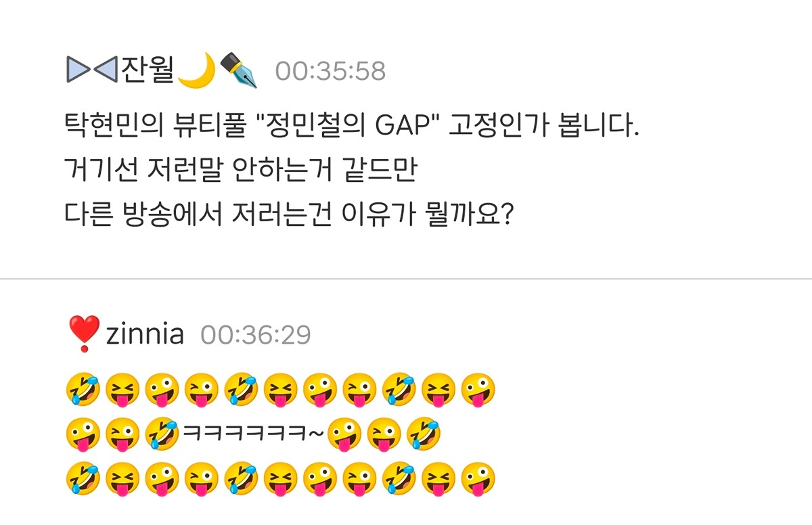Click the last emoji in bottom emoji row
This screenshot has height=525, width=812.
pos(478,478)
